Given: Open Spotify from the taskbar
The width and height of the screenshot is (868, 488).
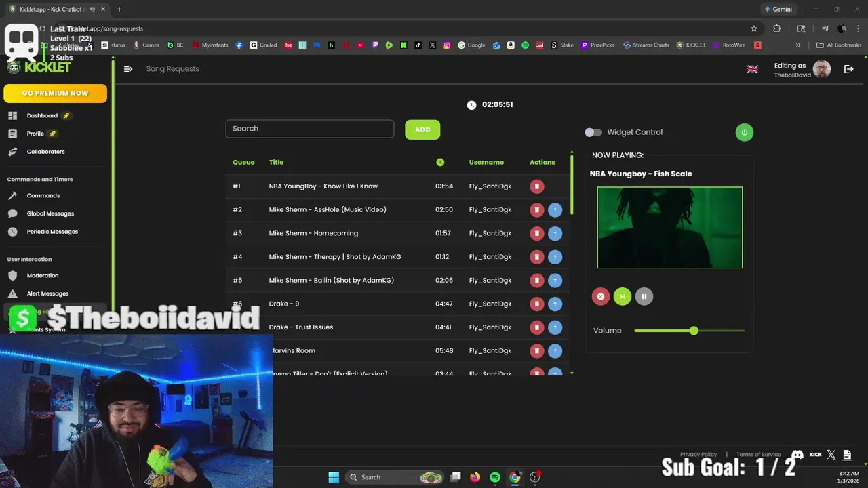Looking at the screenshot, I should click(495, 477).
